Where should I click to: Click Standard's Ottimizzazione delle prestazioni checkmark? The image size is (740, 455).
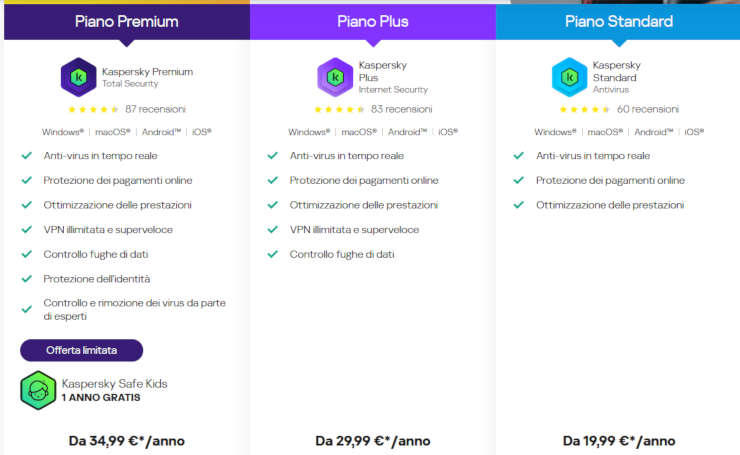518,205
